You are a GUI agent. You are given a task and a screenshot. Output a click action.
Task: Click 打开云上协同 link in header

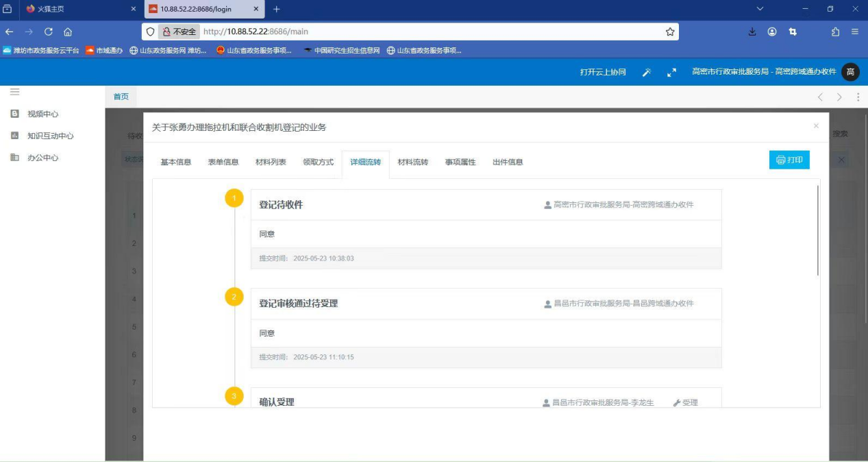coord(603,72)
